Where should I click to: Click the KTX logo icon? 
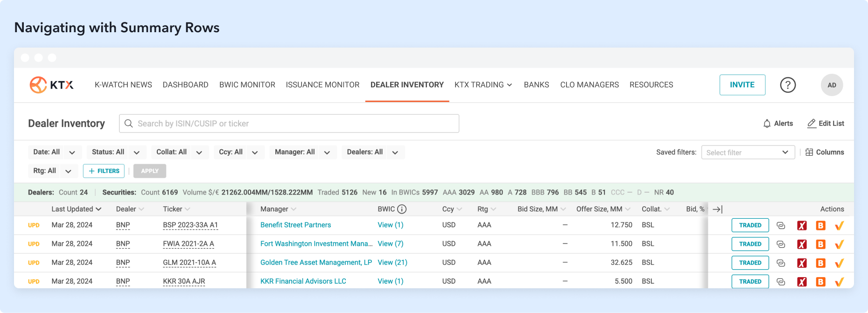tap(38, 85)
